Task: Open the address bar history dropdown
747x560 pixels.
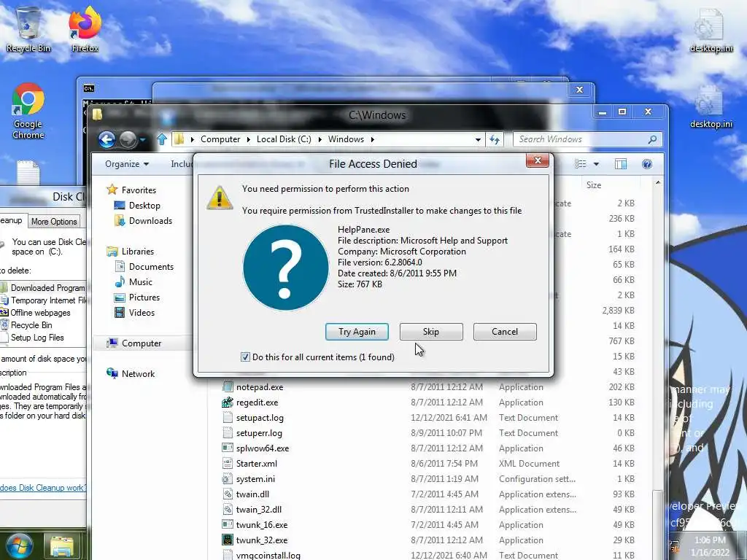Action: pos(478,139)
